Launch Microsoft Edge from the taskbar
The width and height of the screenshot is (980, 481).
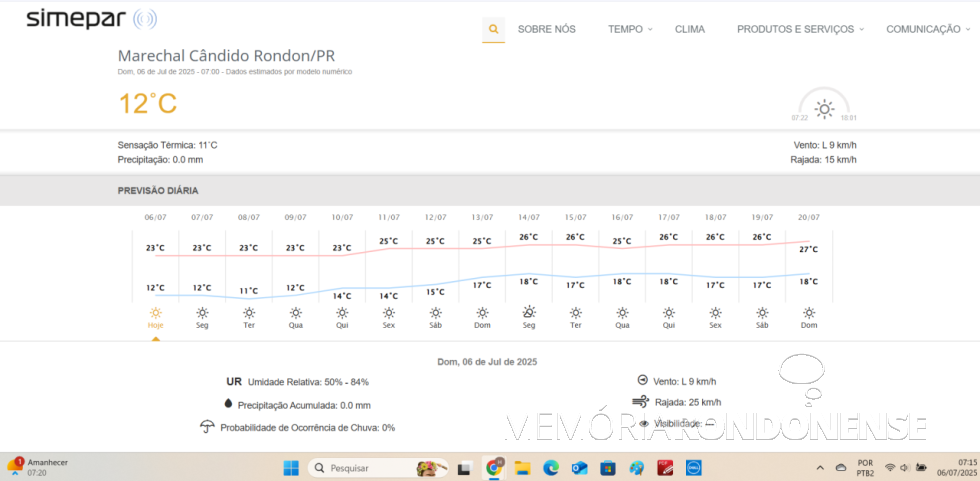[x=550, y=467]
